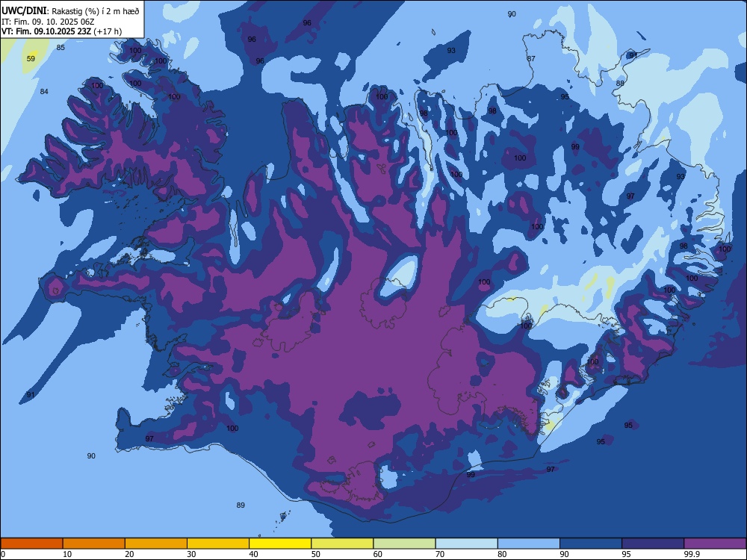
Task: Click the humidity value 87 on the map
Action: (531, 58)
